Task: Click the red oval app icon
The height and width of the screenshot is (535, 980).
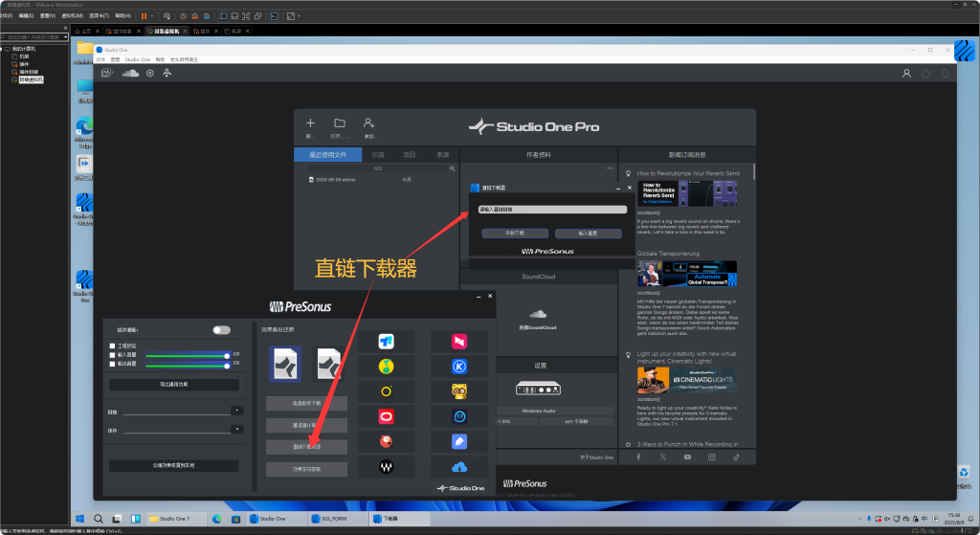Action: click(x=387, y=416)
